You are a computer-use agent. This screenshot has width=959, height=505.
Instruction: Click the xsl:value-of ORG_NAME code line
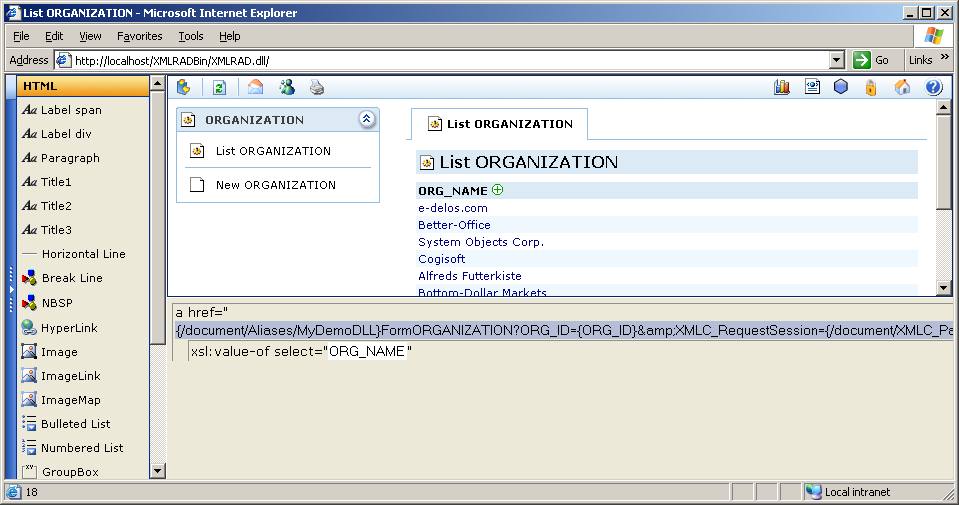(301, 352)
